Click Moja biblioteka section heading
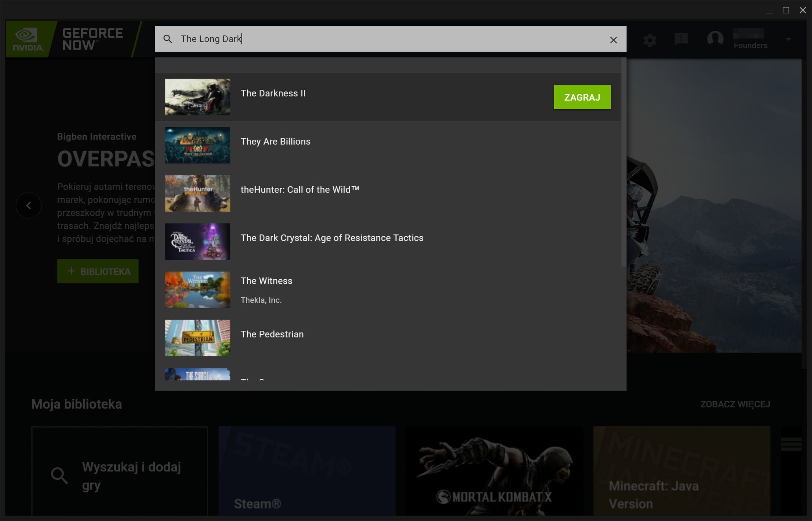Image resolution: width=812 pixels, height=521 pixels. tap(77, 404)
